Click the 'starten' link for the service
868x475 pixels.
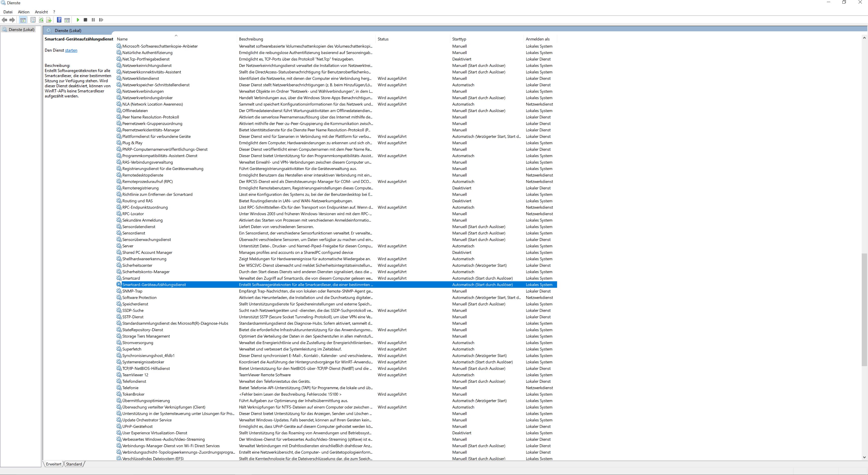click(x=71, y=50)
